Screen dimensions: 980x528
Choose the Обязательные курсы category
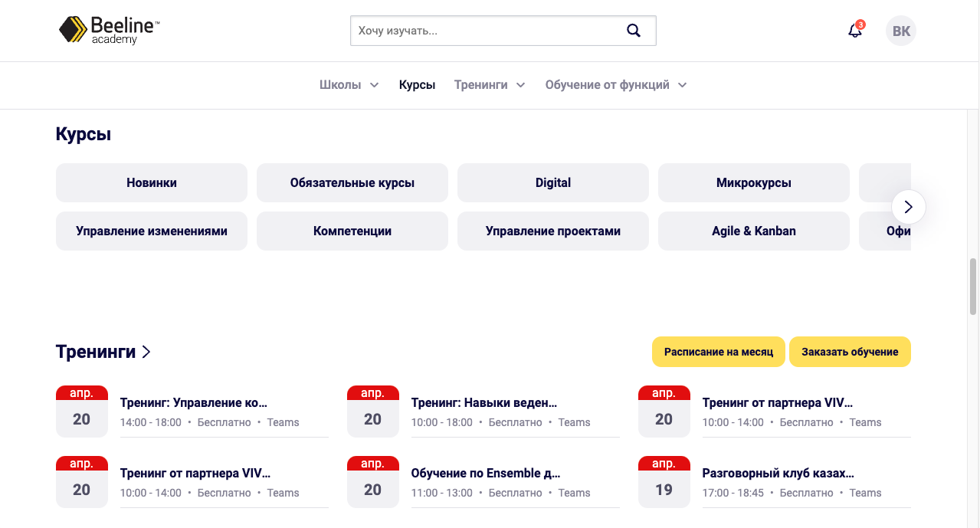click(x=352, y=182)
